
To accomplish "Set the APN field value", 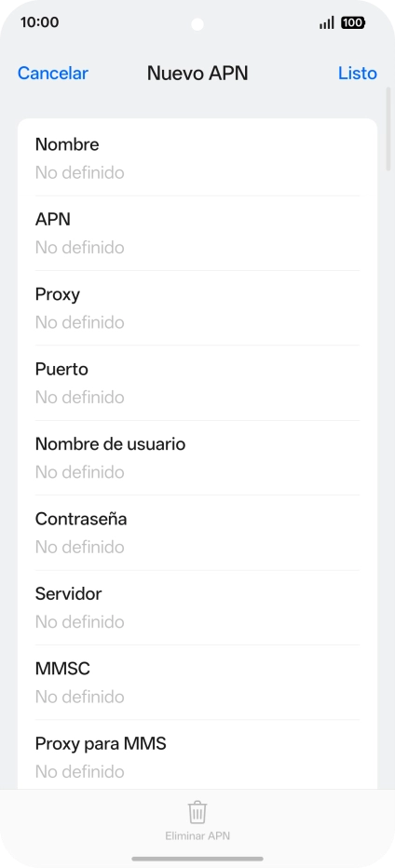I will 197,233.
